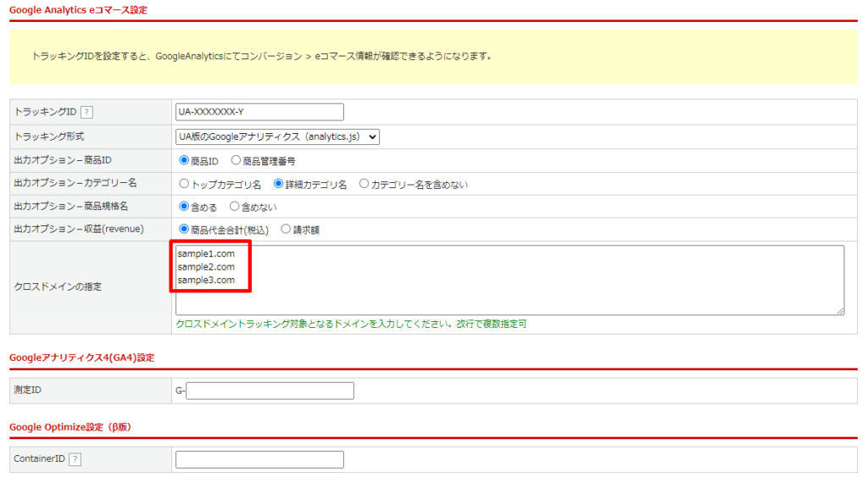Click the Google Analytics eコマース設定 heading
This screenshot has width=868, height=483.
78,10
